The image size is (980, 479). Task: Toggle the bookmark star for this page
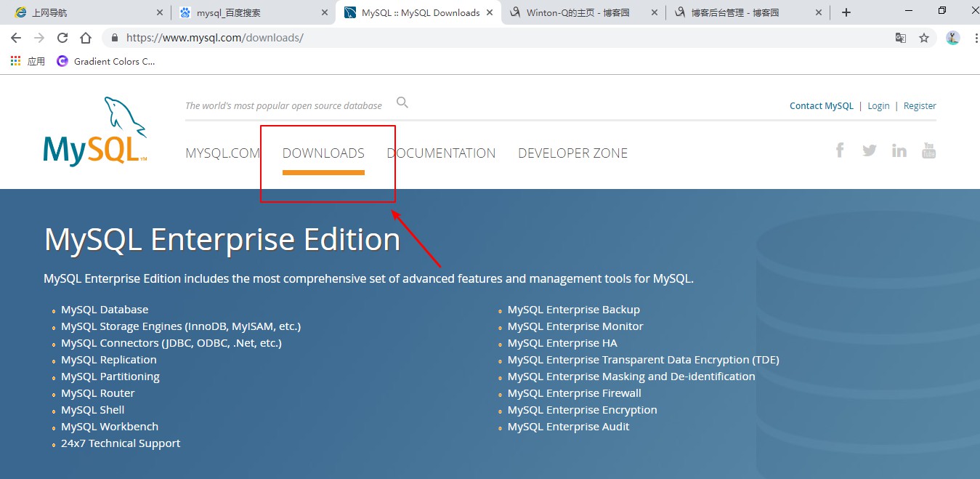(925, 37)
